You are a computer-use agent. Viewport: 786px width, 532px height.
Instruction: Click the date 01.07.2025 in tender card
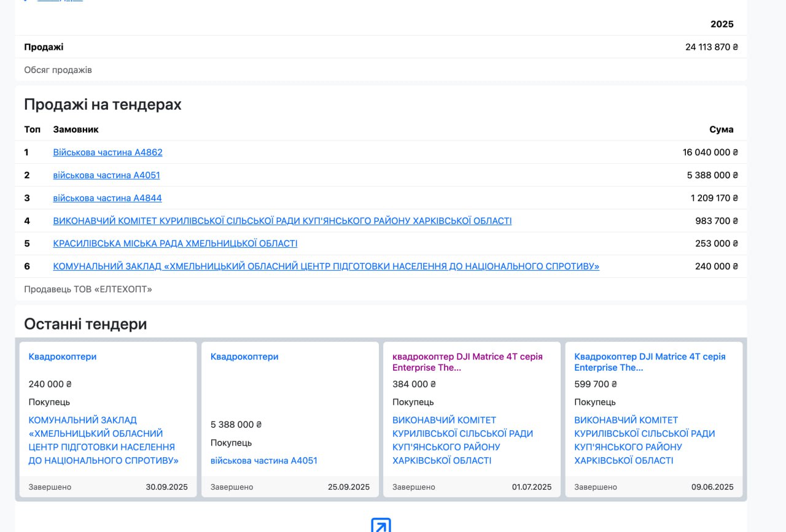tap(532, 487)
